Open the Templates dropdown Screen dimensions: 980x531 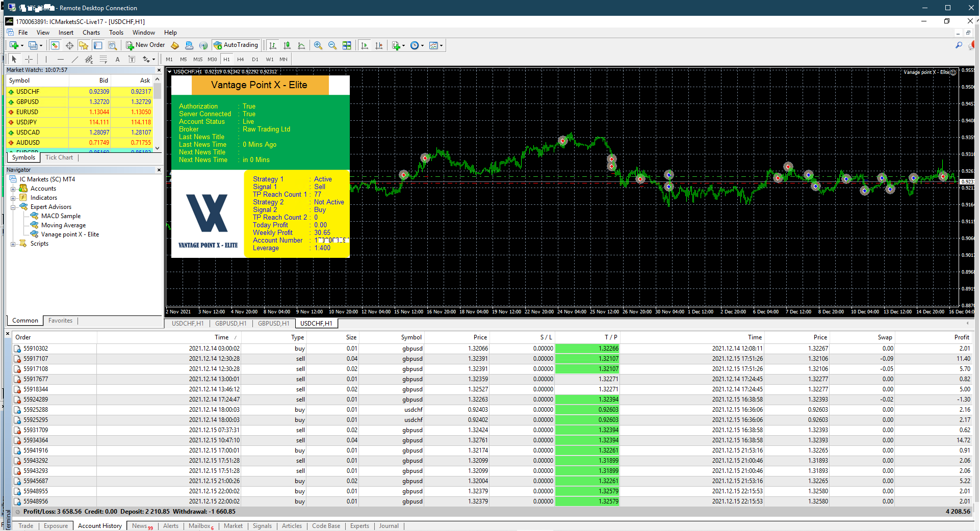(x=436, y=45)
